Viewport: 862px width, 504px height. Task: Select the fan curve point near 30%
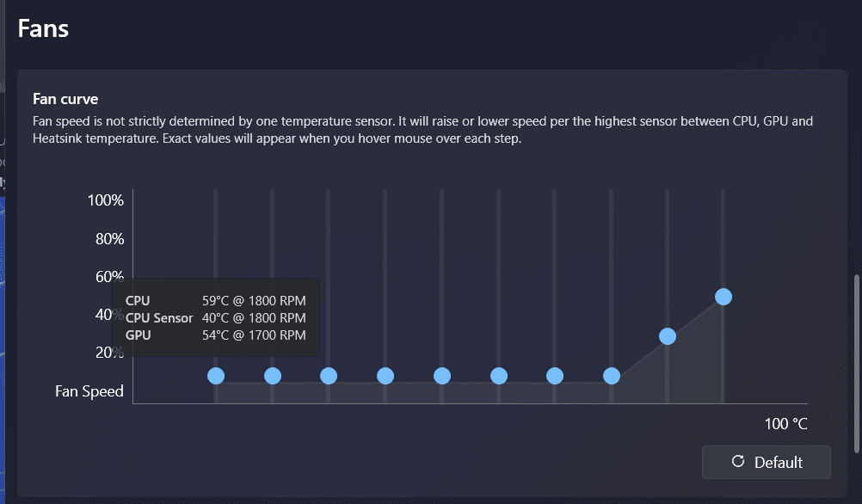click(x=668, y=336)
